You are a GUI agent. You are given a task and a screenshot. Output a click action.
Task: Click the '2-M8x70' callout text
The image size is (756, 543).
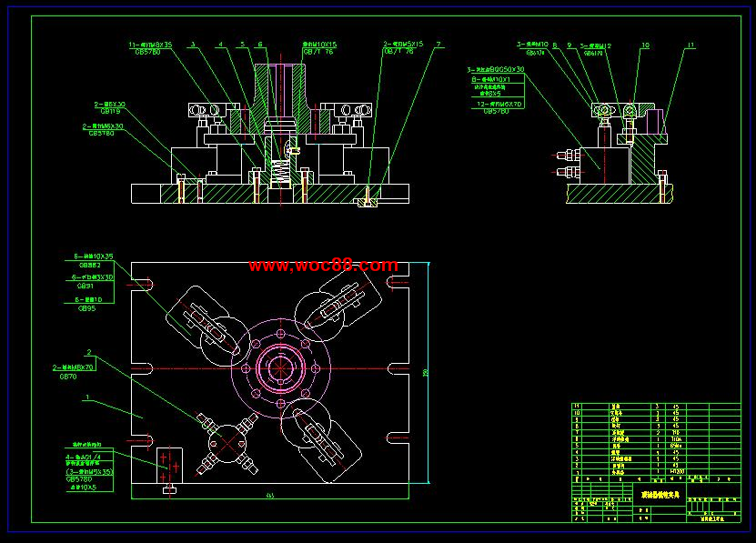point(74,367)
